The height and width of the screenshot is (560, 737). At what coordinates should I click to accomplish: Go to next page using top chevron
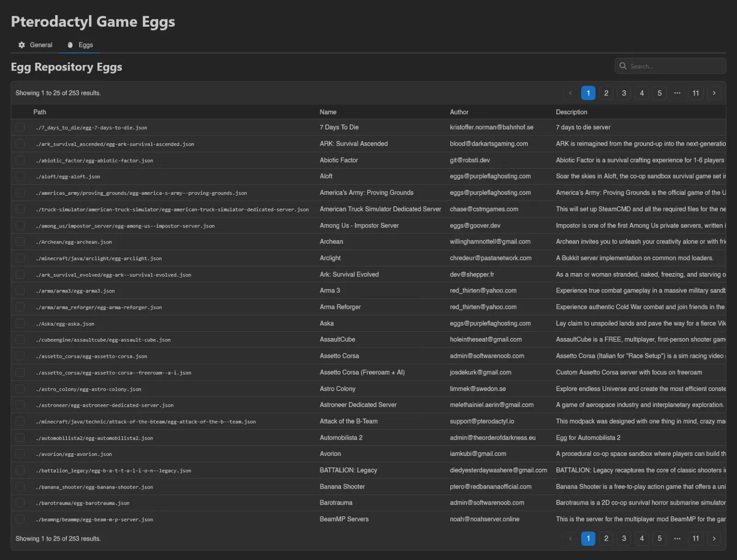[714, 93]
